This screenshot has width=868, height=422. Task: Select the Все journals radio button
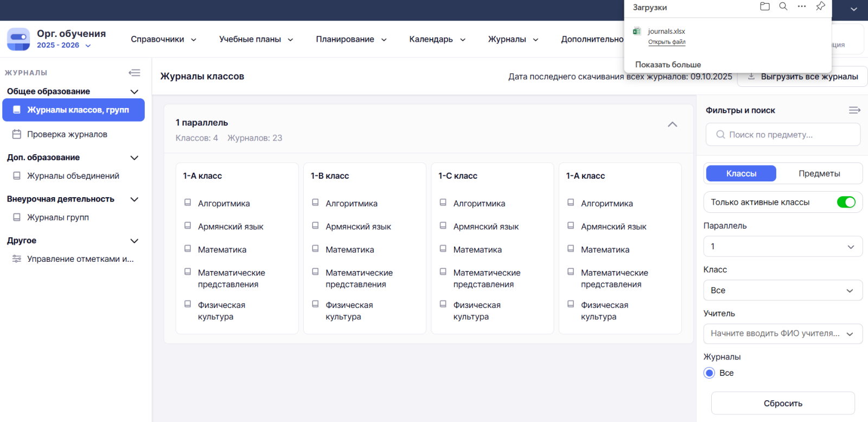point(710,373)
